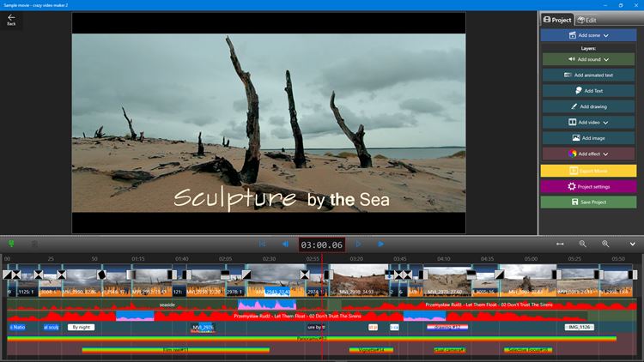Select the Film reel#11 effect bar
The image size is (644, 362).
(176, 350)
